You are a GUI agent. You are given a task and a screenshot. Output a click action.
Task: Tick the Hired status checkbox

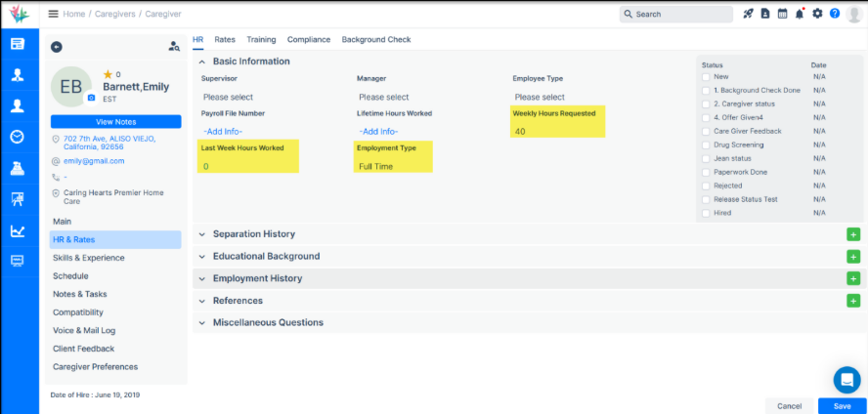pos(706,213)
